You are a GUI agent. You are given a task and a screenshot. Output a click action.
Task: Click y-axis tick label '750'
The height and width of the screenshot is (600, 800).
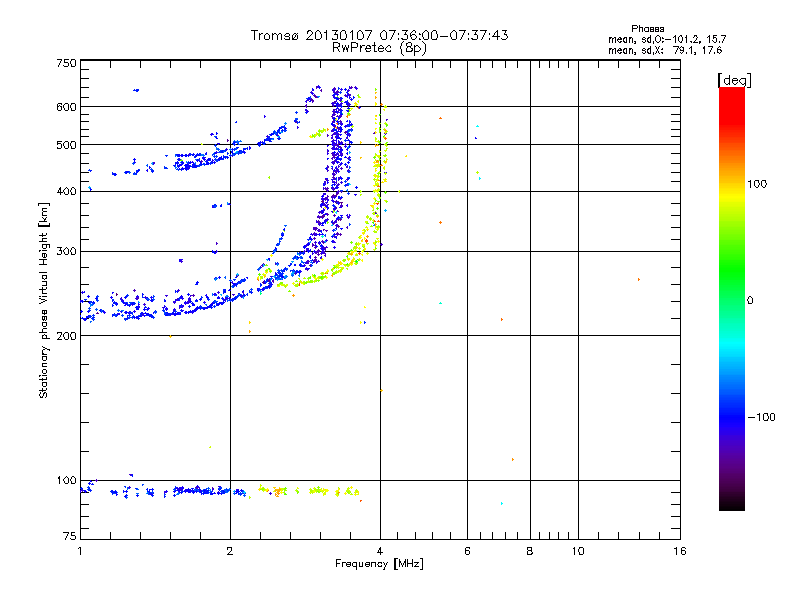[66, 63]
